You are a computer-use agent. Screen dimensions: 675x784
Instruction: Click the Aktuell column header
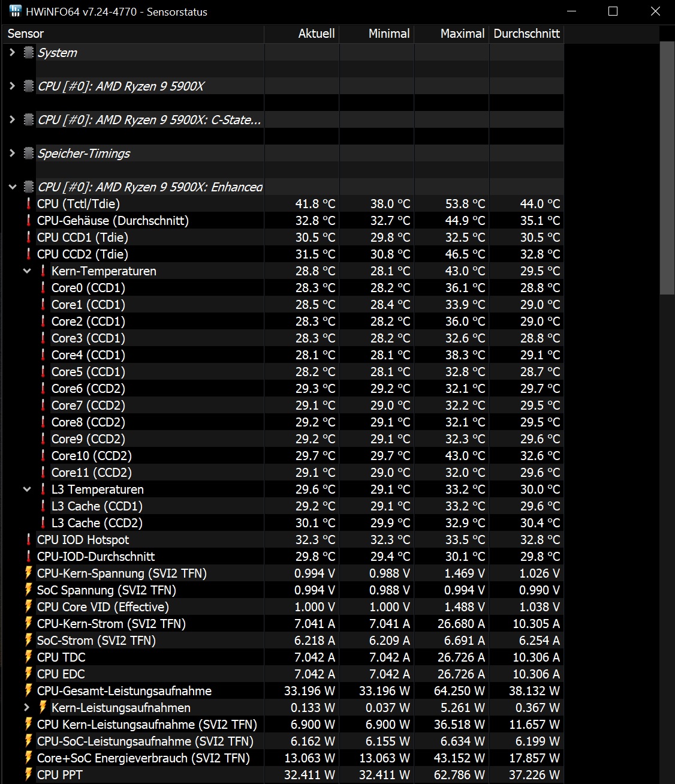point(302,34)
